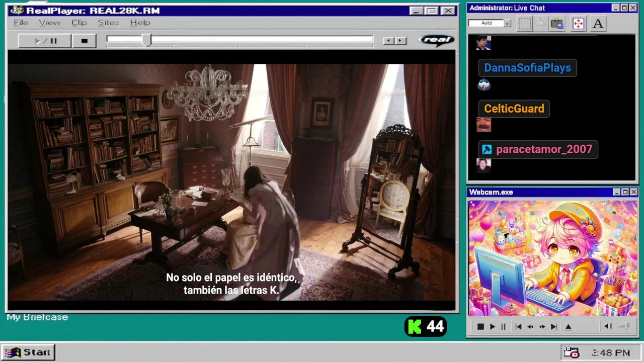Click the DannaSofiaPlays username in chat

coord(527,68)
